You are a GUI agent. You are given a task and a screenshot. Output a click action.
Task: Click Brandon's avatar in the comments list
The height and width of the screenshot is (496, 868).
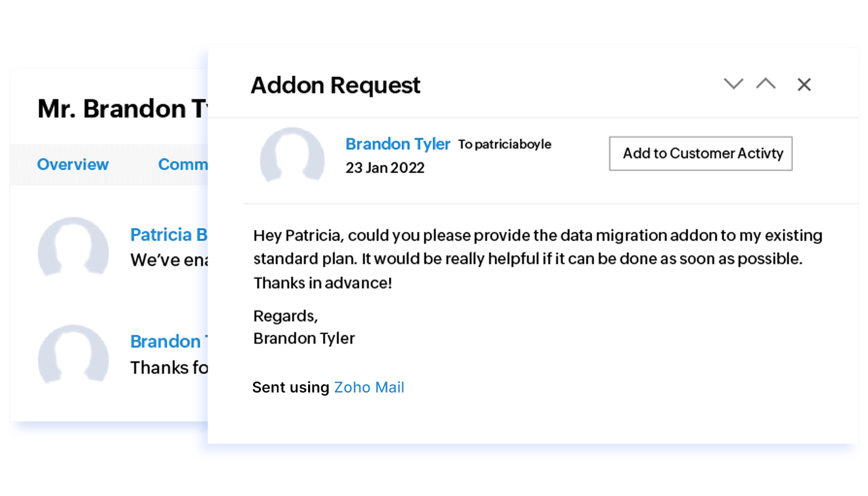coord(73,354)
